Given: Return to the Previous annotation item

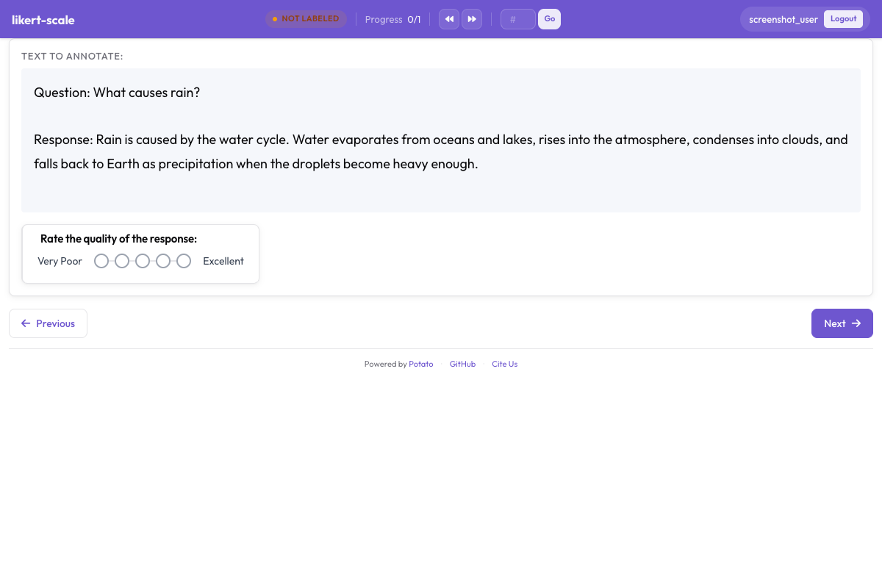Looking at the screenshot, I should (48, 323).
